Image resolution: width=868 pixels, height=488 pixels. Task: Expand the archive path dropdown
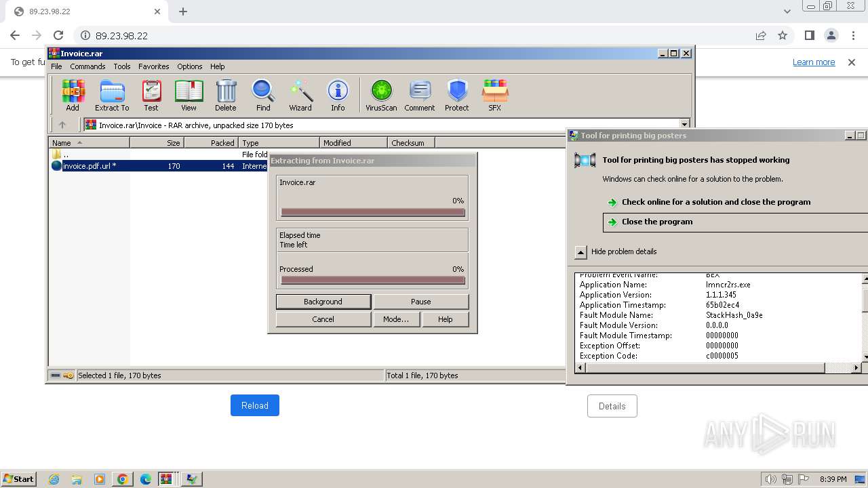684,125
